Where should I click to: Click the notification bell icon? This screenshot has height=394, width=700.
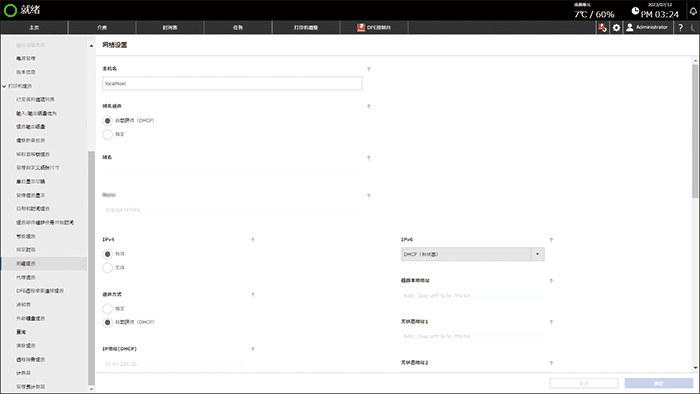693,11
